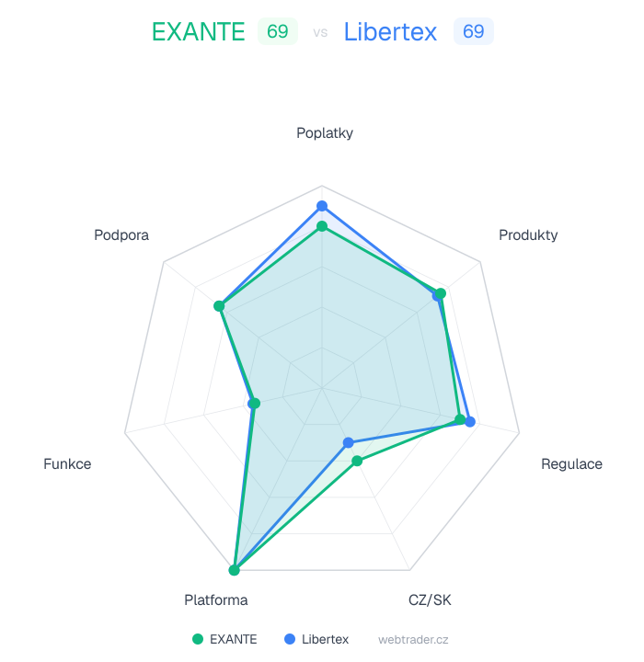Open the Libertex title link

coord(390,32)
